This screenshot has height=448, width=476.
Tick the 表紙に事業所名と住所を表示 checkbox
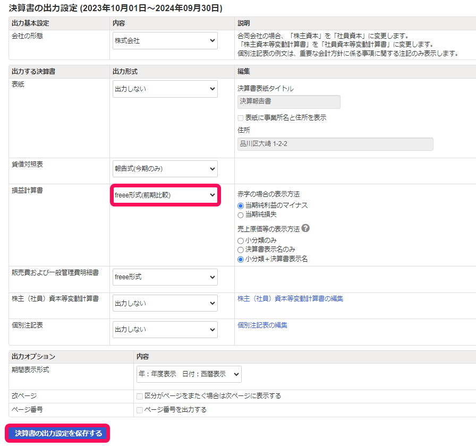click(x=241, y=118)
